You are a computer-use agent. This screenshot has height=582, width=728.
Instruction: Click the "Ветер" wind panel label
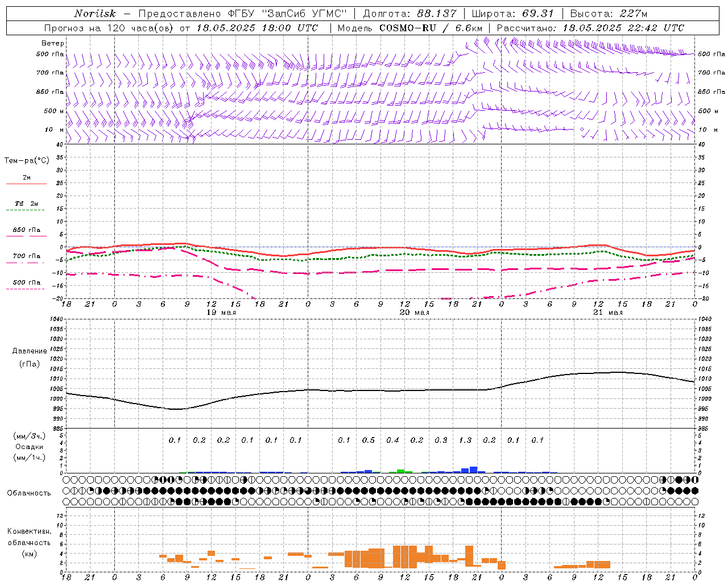(x=53, y=43)
